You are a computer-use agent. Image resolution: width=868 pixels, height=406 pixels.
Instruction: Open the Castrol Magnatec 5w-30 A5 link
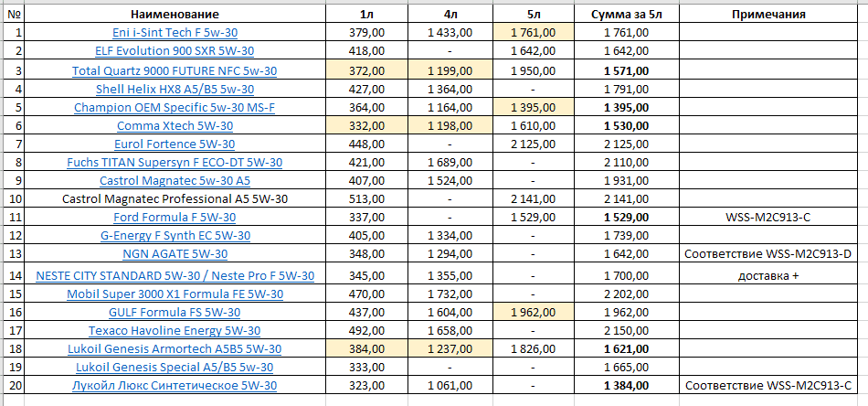(175, 180)
